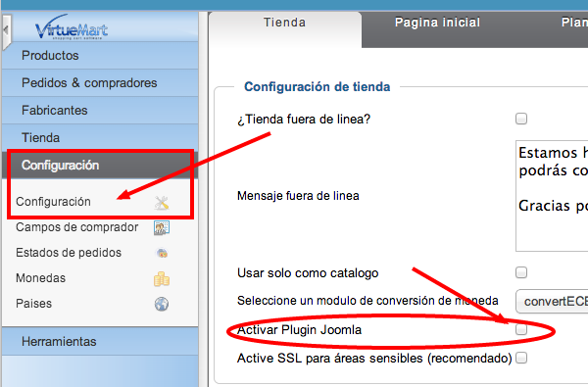This screenshot has width=588, height=387.
Task: Expand the Herramientas menu section
Action: 100,341
